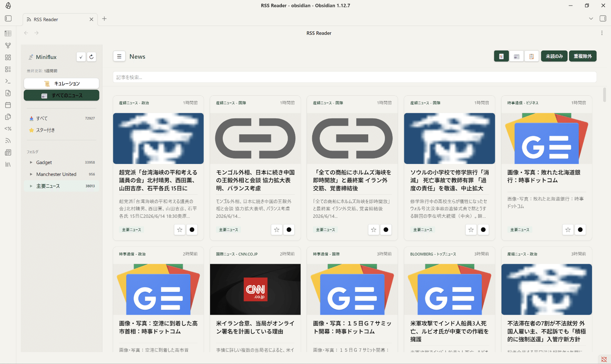Switch to newspaper list view layout icon
The width and height of the screenshot is (611, 364).
(516, 56)
